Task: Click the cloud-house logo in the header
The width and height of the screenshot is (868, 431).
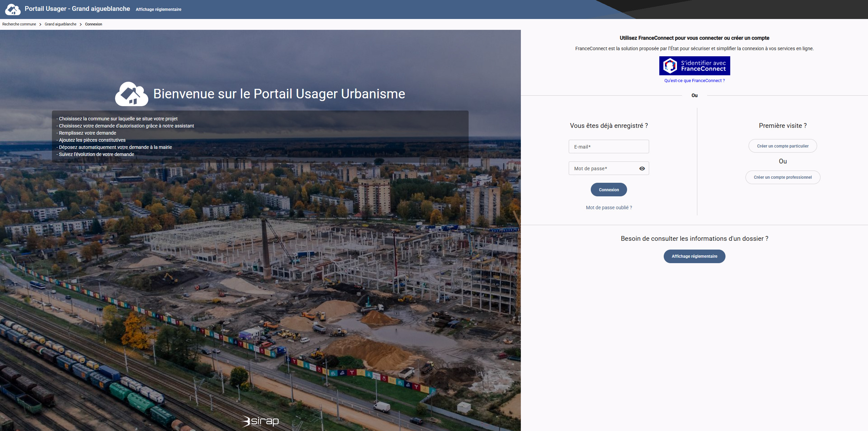Action: [x=13, y=9]
